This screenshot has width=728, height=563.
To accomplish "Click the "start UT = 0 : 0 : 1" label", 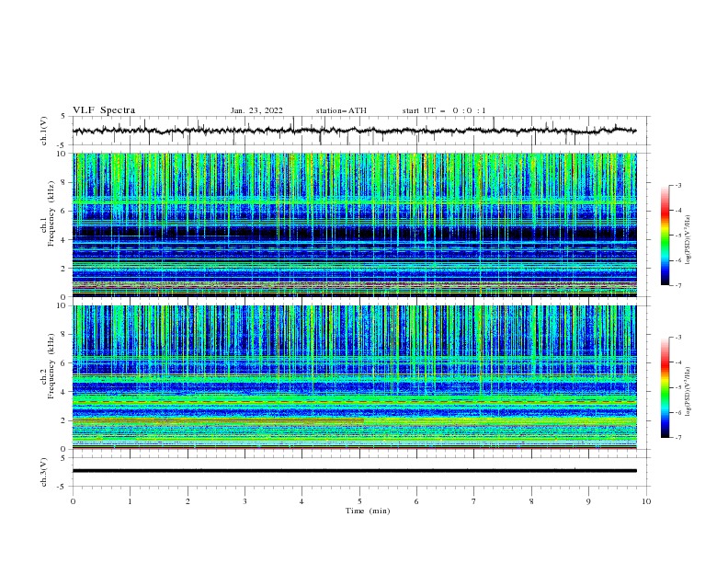I will click(x=444, y=110).
